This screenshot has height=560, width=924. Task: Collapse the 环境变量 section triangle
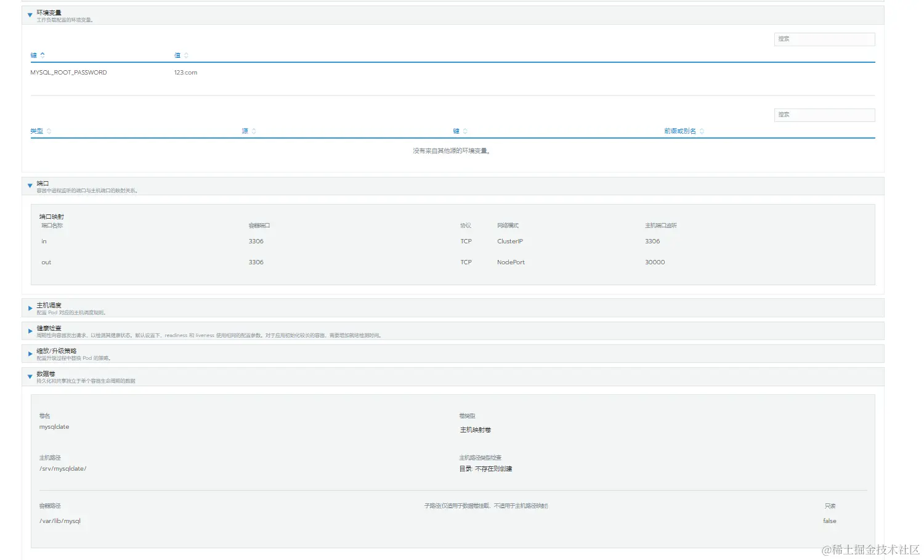point(30,15)
